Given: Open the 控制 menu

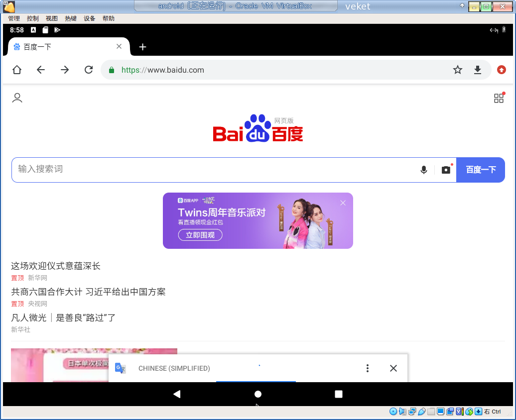Looking at the screenshot, I should coord(32,18).
